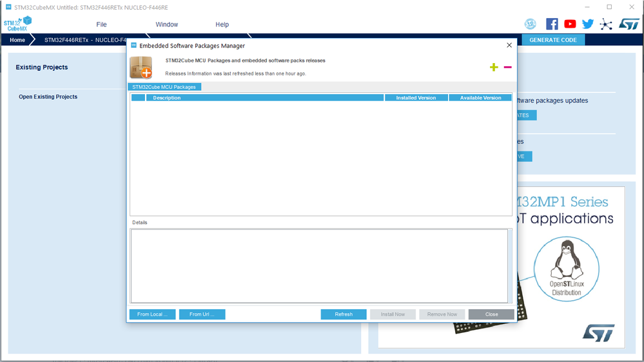Click the Installed Version column header

click(416, 98)
